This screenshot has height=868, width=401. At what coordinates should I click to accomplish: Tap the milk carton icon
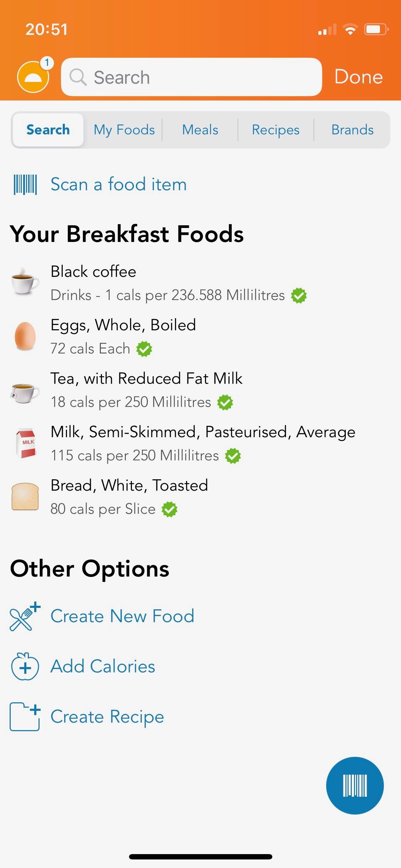pyautogui.click(x=26, y=443)
